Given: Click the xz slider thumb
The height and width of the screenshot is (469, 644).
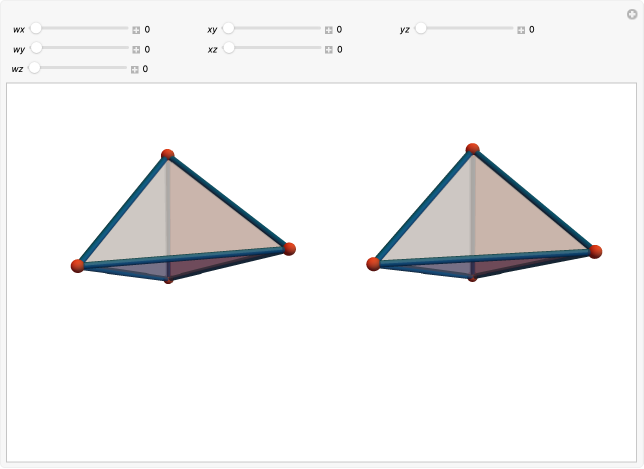Looking at the screenshot, I should (x=228, y=48).
